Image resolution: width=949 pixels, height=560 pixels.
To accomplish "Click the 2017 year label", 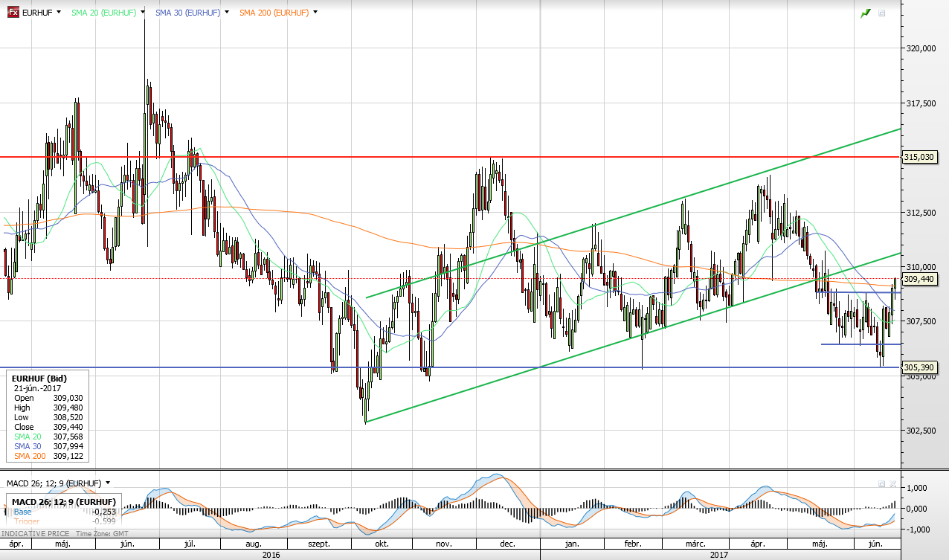I will (x=719, y=555).
